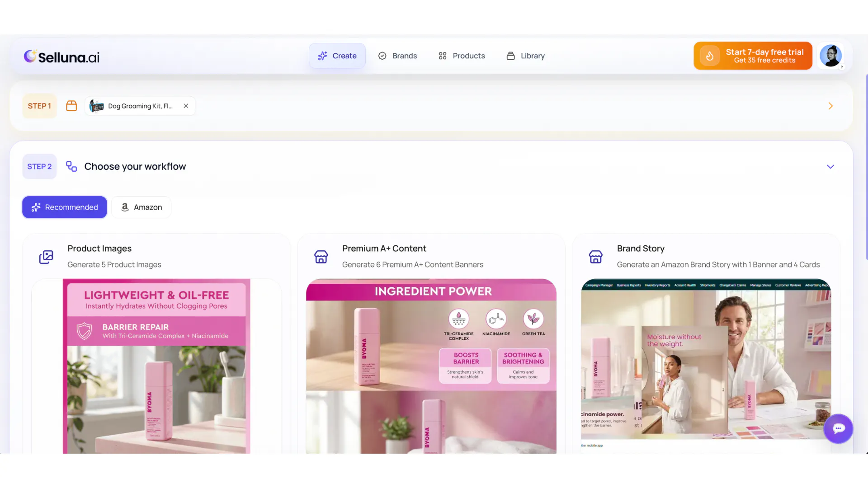The image size is (868, 488).
Task: Remove the Dog Grooming Kit product chip
Action: 186,106
